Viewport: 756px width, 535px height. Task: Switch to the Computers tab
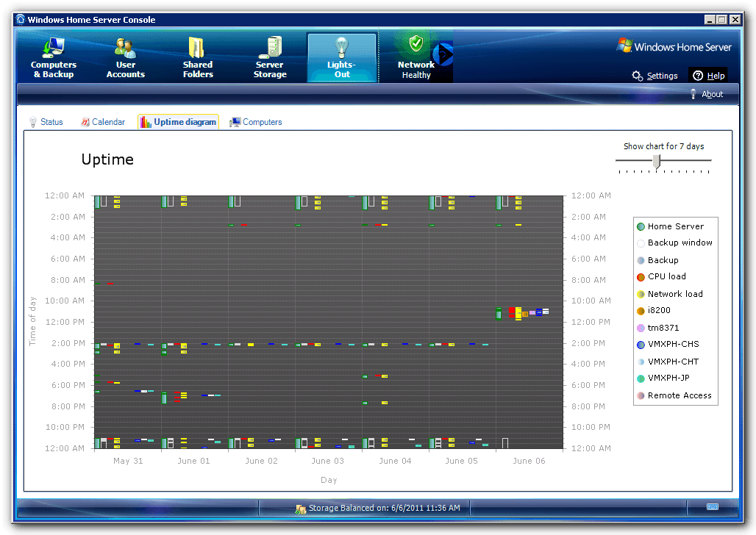click(256, 122)
